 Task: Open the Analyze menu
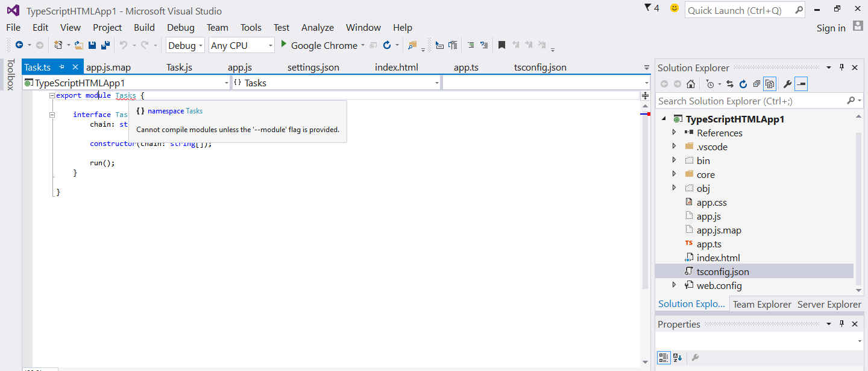tap(318, 27)
